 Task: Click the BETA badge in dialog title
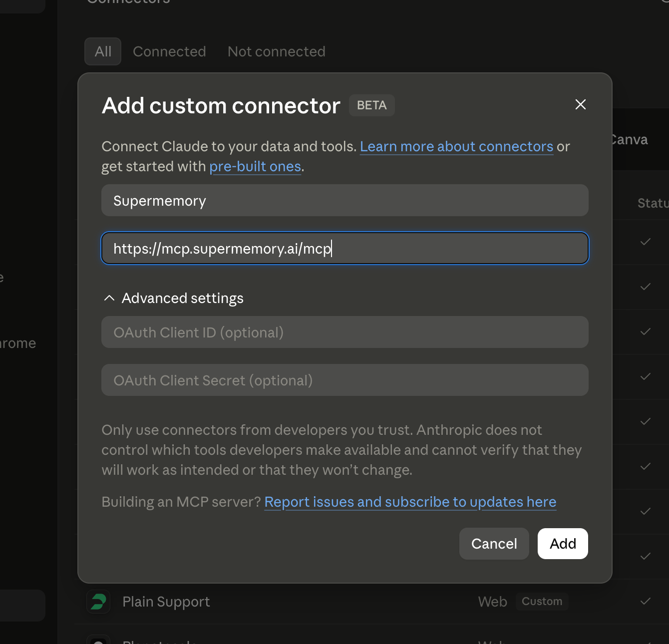pos(371,105)
